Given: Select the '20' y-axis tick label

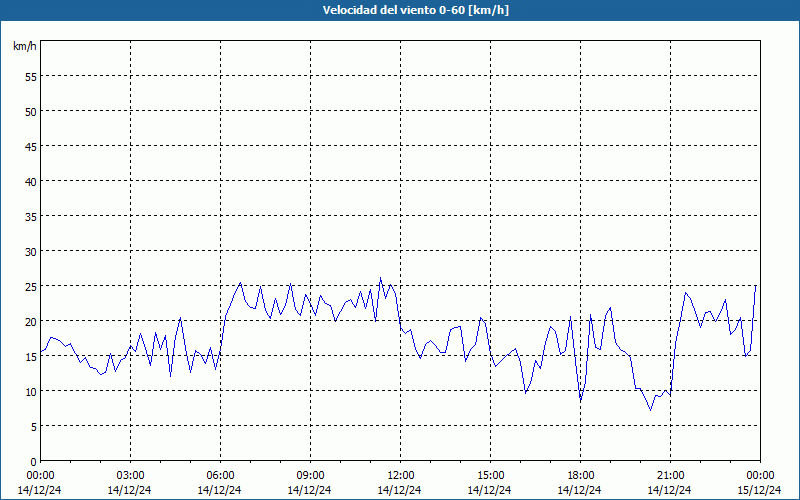Looking at the screenshot, I should [x=31, y=321].
